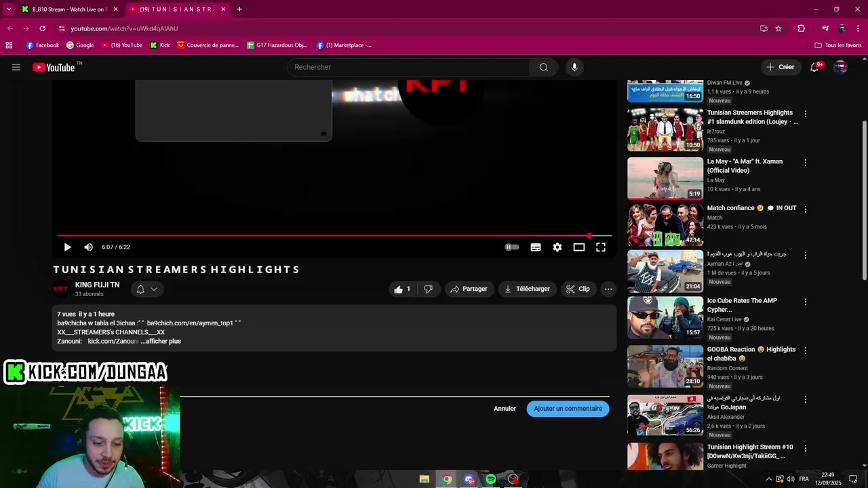Open options for La May A Mar video
Image resolution: width=868 pixels, height=488 pixels.
[806, 163]
